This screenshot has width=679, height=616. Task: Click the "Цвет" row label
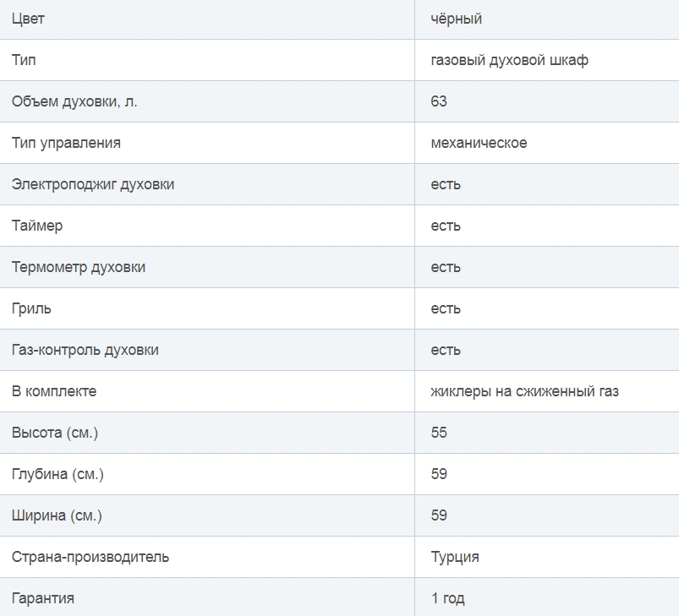(28, 19)
